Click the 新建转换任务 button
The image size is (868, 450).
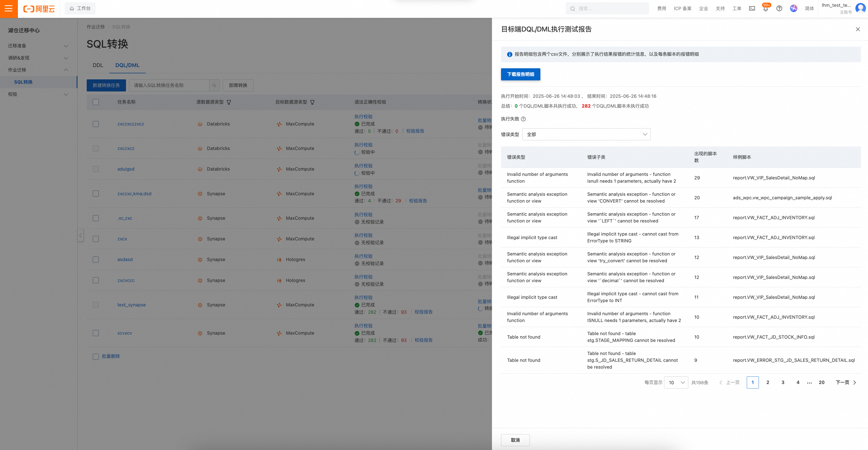106,86
